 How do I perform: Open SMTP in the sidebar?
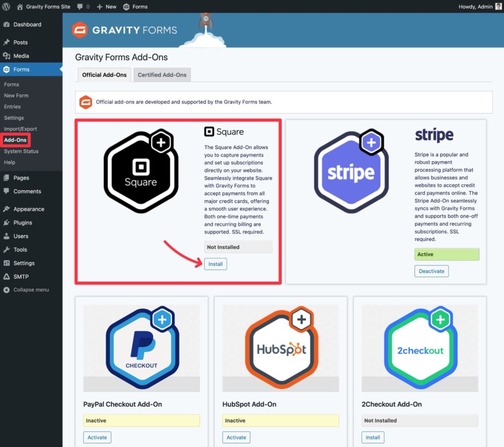[21, 276]
